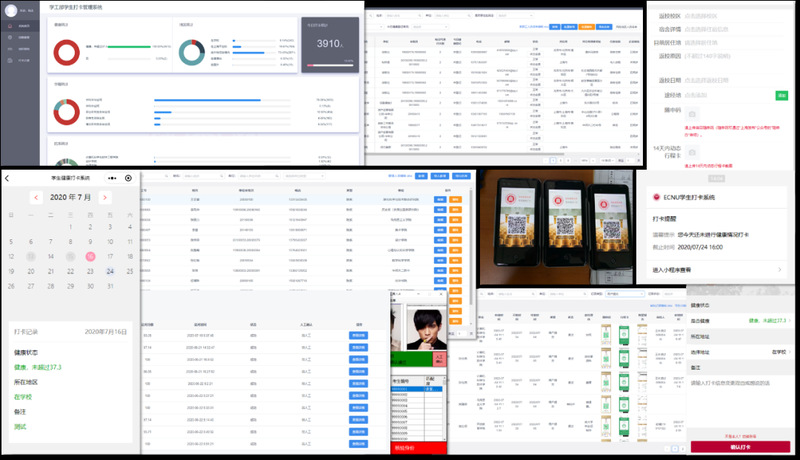Click green button beside 温测体温 field

coord(782,95)
